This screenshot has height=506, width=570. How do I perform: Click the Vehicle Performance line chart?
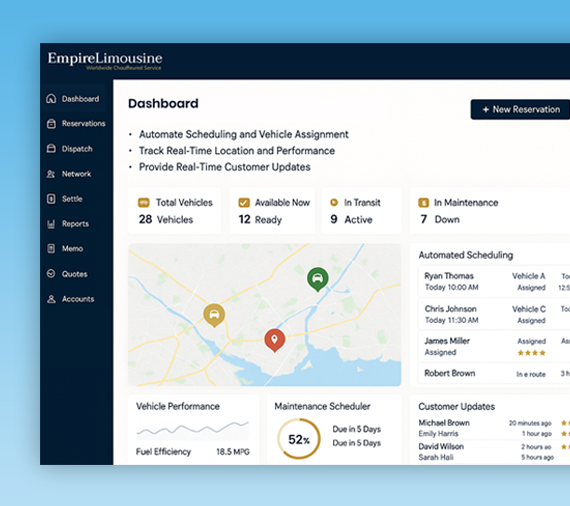pyautogui.click(x=193, y=429)
